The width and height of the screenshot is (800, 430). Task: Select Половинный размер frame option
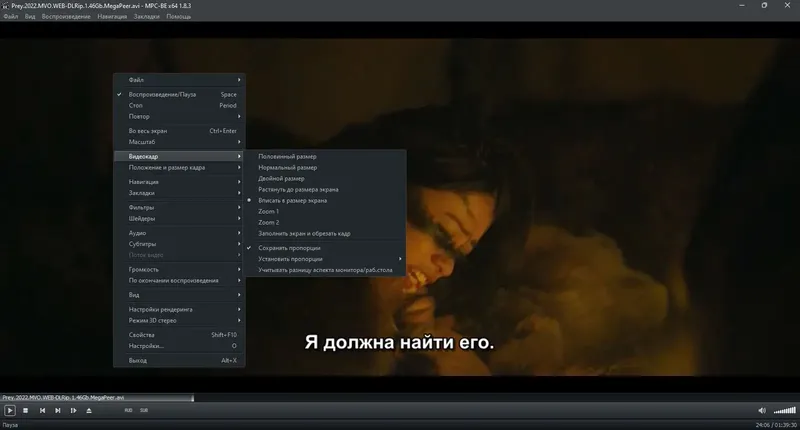[325, 157]
